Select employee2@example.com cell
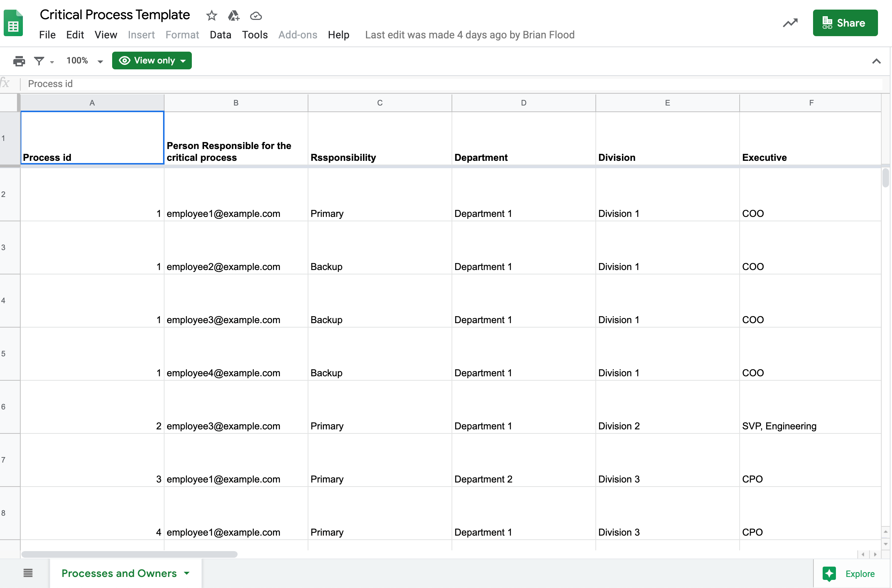 pos(236,248)
